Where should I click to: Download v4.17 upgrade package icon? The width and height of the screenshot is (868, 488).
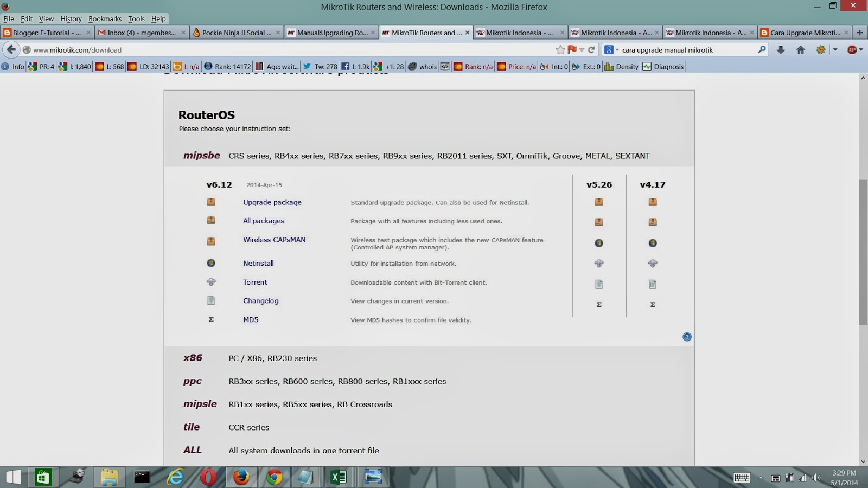653,202
